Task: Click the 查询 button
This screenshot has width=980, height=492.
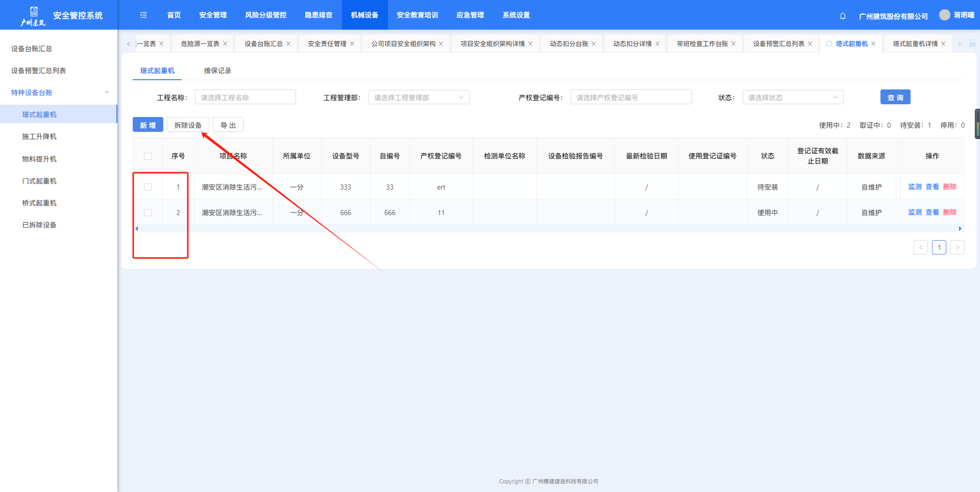Action: click(895, 98)
